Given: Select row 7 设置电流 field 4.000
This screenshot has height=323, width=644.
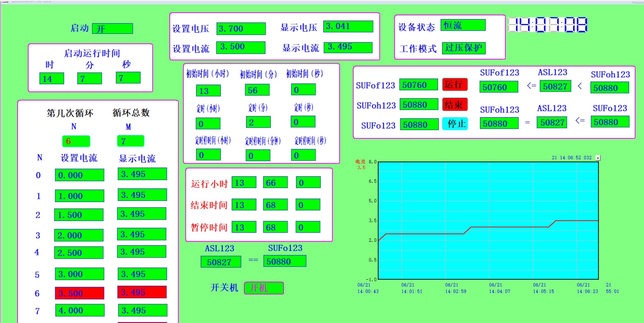Looking at the screenshot, I should pyautogui.click(x=80, y=310).
